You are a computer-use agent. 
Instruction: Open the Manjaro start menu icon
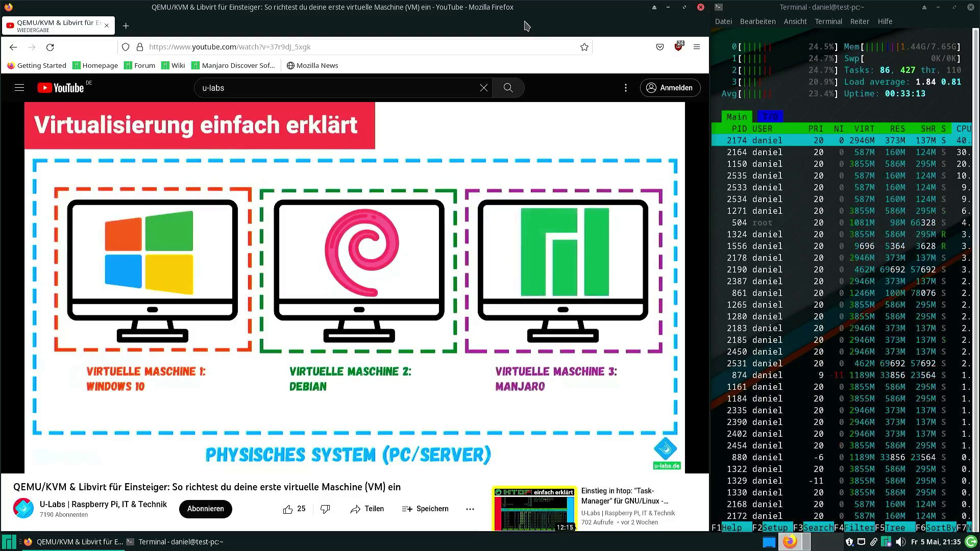point(9,542)
